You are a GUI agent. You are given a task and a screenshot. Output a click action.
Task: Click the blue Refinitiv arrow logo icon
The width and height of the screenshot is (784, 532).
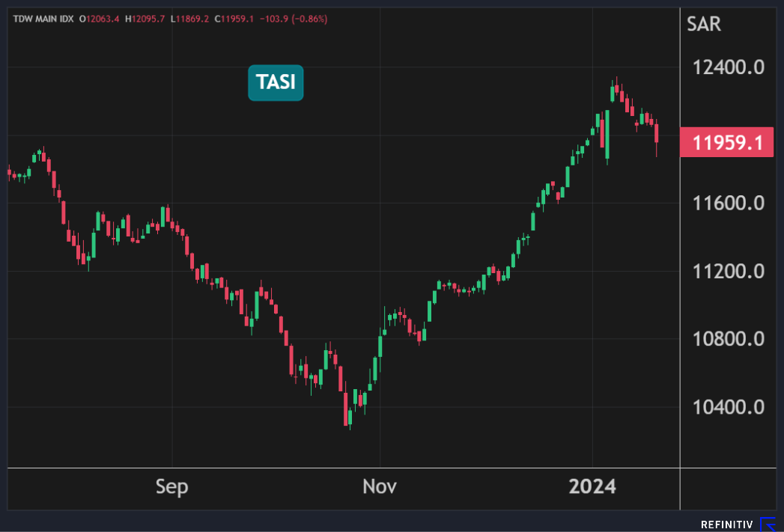(x=770, y=524)
